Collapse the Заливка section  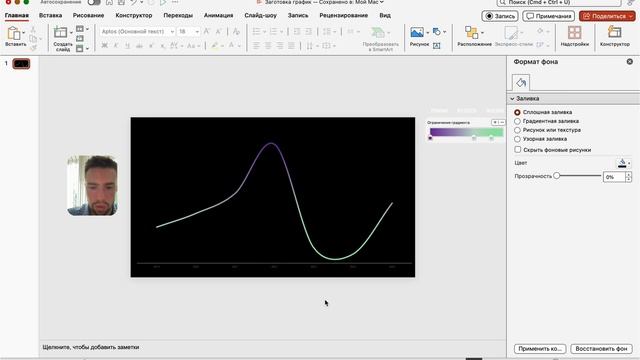pos(512,98)
